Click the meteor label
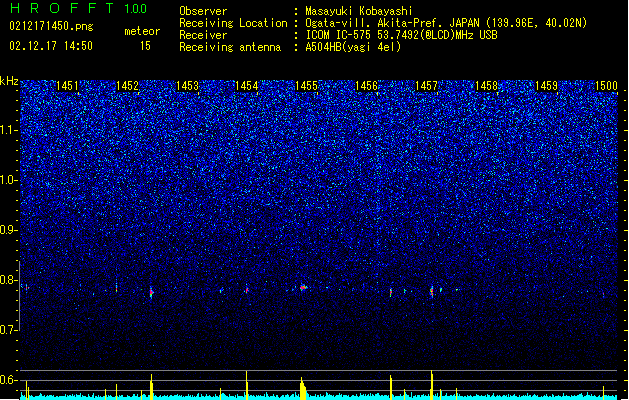This screenshot has height=400, width=629. [x=142, y=31]
